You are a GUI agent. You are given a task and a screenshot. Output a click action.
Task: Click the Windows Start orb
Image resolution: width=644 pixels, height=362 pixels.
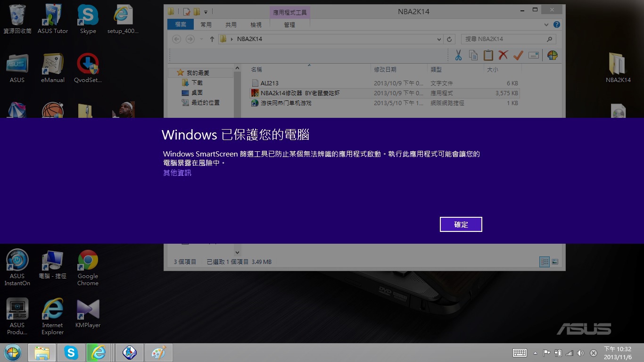pyautogui.click(x=13, y=353)
